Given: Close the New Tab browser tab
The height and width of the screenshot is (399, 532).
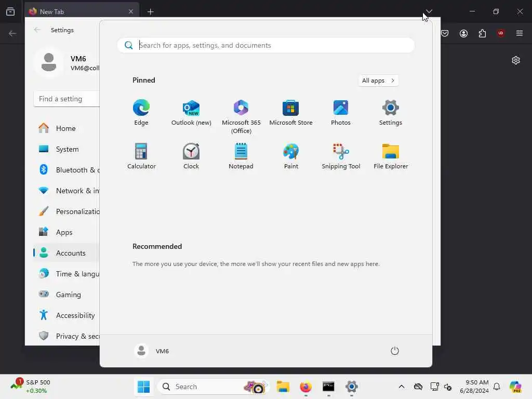Looking at the screenshot, I should [x=131, y=11].
